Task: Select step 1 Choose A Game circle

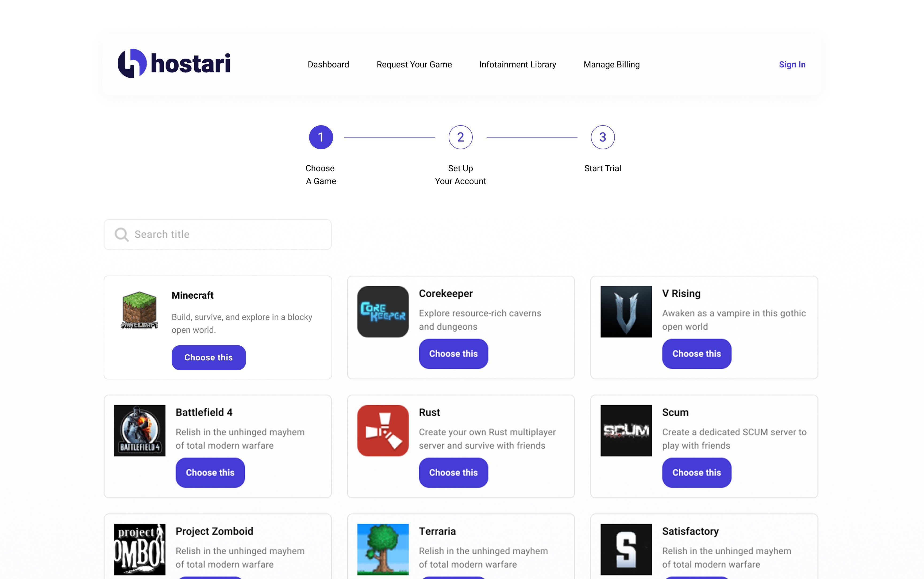Action: coord(321,137)
